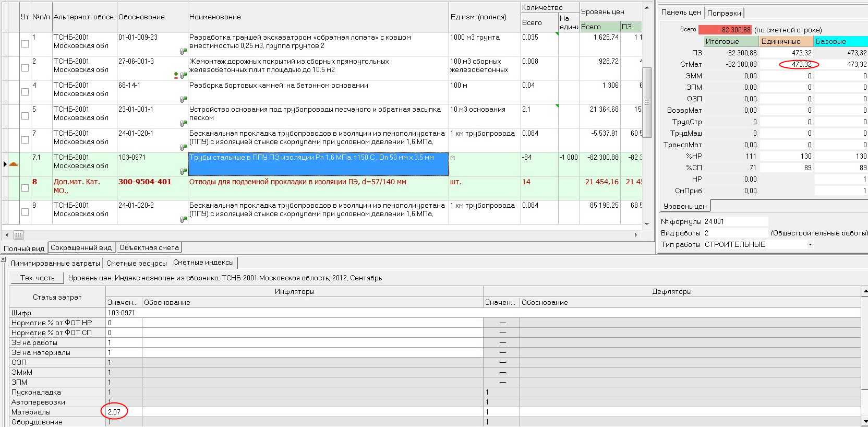Viewport: 868px width, 427px height.
Task: Click the green-red arrows icon in row 27-06-001-3
Action: pos(176,76)
